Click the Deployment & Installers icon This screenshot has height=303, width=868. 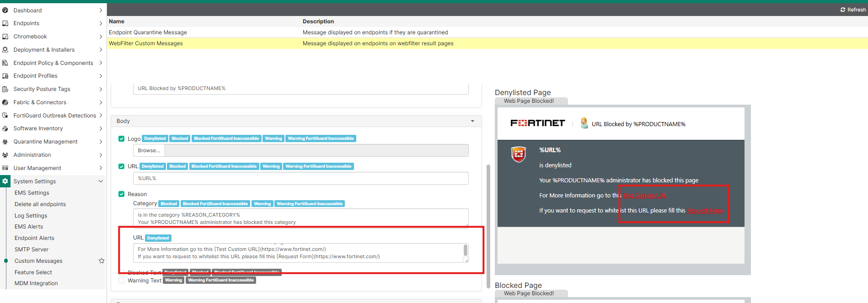coord(5,50)
